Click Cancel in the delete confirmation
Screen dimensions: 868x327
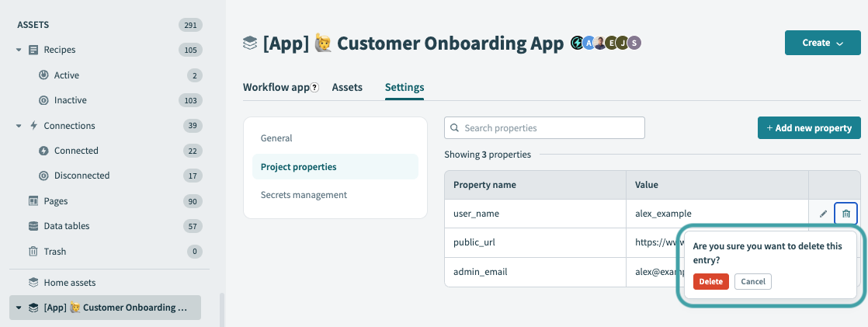(752, 282)
